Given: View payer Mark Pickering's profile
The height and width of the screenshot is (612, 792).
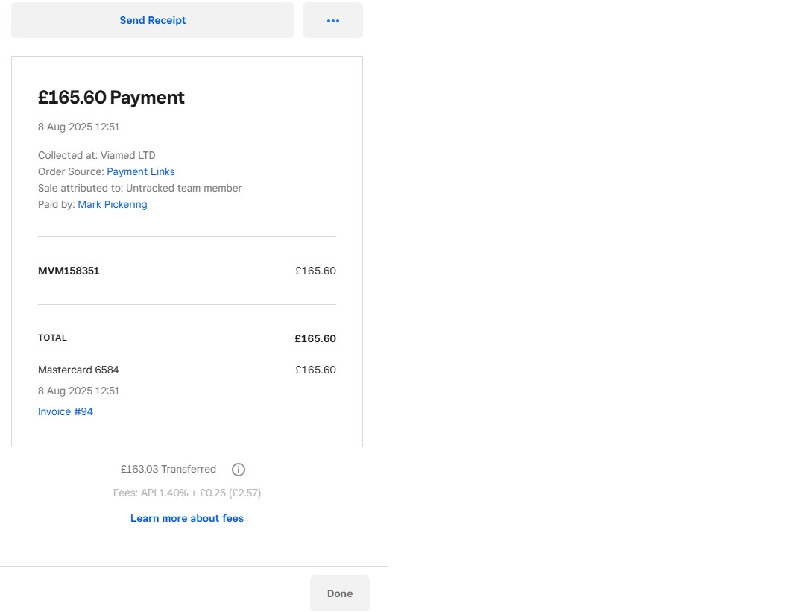Looking at the screenshot, I should [112, 204].
